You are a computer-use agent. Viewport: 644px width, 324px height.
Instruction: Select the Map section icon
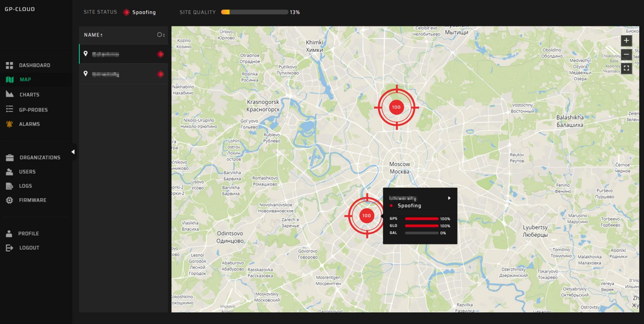pos(26,79)
